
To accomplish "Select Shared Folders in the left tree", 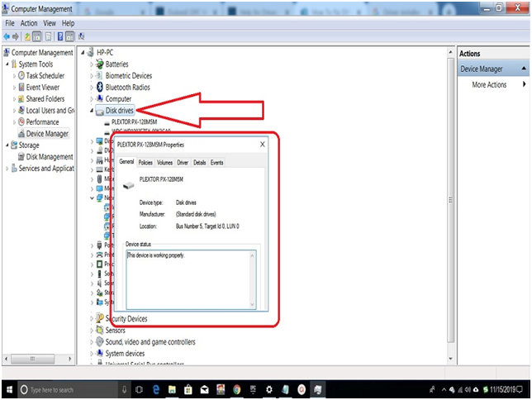I will 45,99.
